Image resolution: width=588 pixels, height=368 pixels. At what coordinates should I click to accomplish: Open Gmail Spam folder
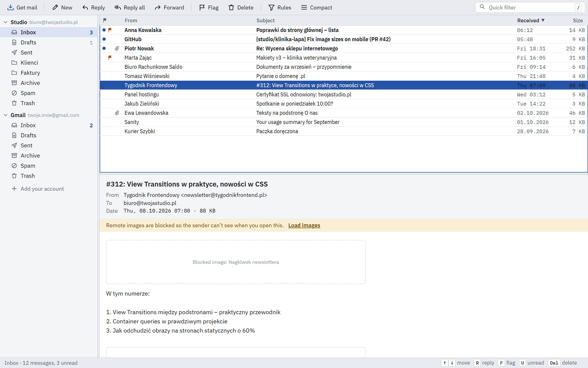(49, 166)
